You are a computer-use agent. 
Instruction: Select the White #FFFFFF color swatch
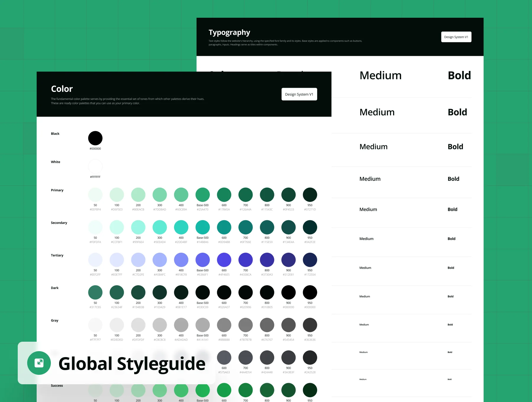click(95, 166)
